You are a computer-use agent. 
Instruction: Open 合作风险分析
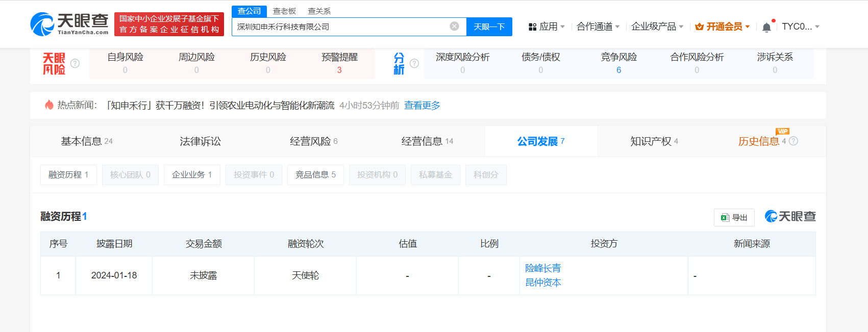click(x=697, y=63)
